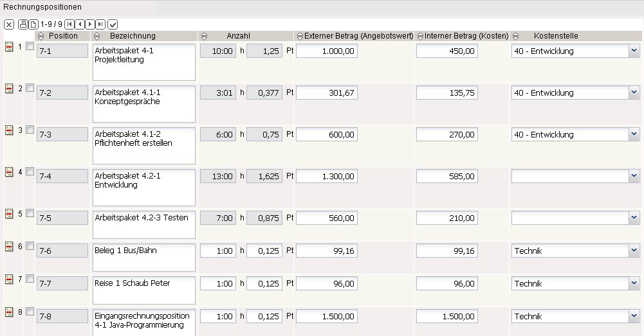Click the confirm checkmark icon in toolbar

(x=113, y=24)
